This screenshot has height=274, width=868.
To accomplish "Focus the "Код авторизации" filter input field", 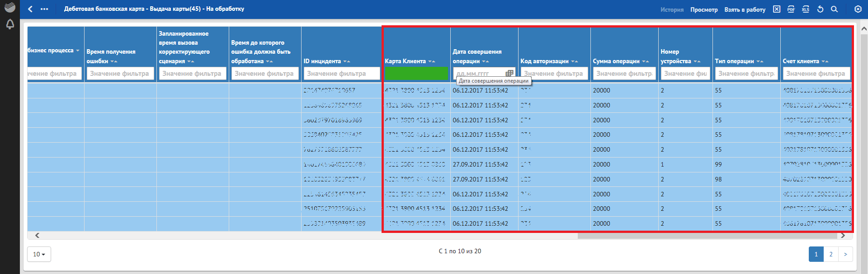I will coord(554,74).
